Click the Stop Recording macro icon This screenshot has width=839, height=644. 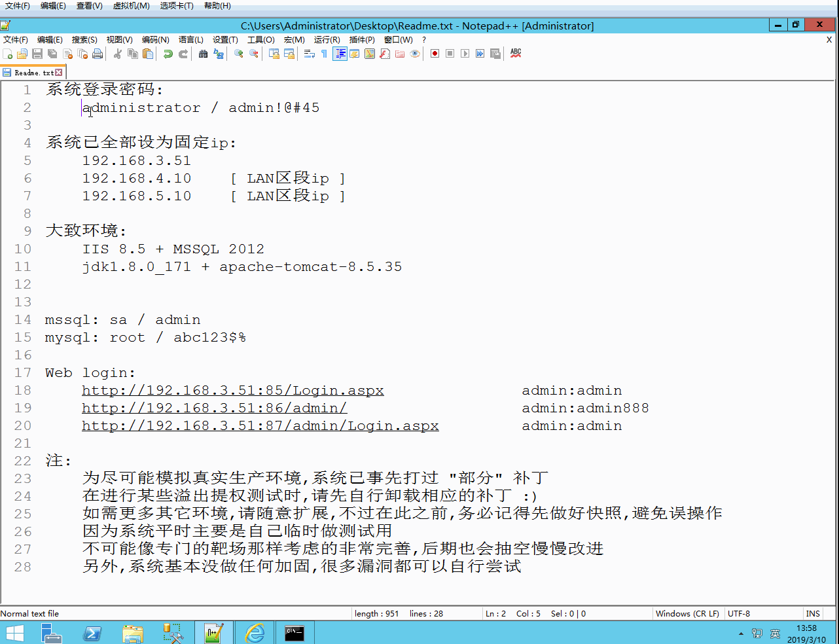450,54
